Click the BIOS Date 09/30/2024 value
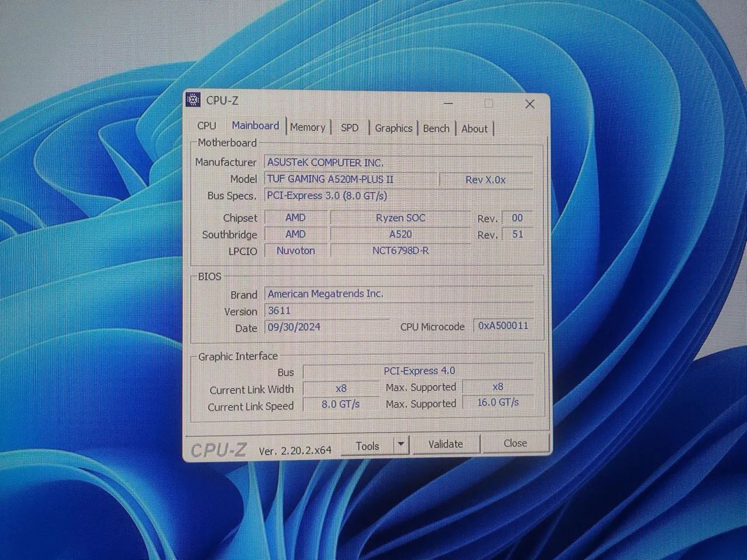The width and height of the screenshot is (747, 560). tap(327, 327)
